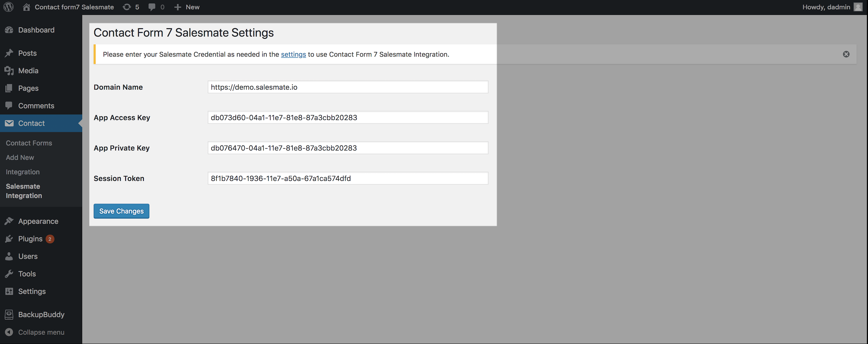Click the Media library icon
Viewport: 868px width, 344px height.
9,71
